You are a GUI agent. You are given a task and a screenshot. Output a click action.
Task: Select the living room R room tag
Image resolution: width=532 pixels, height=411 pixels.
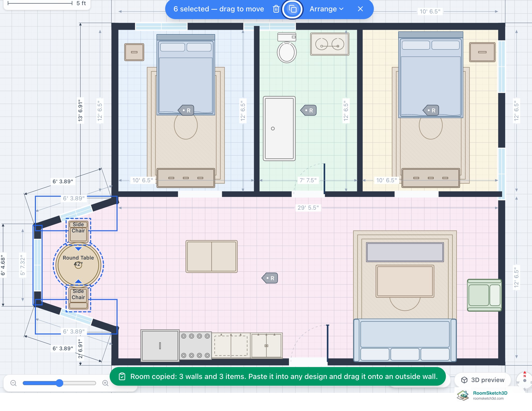coord(270,278)
